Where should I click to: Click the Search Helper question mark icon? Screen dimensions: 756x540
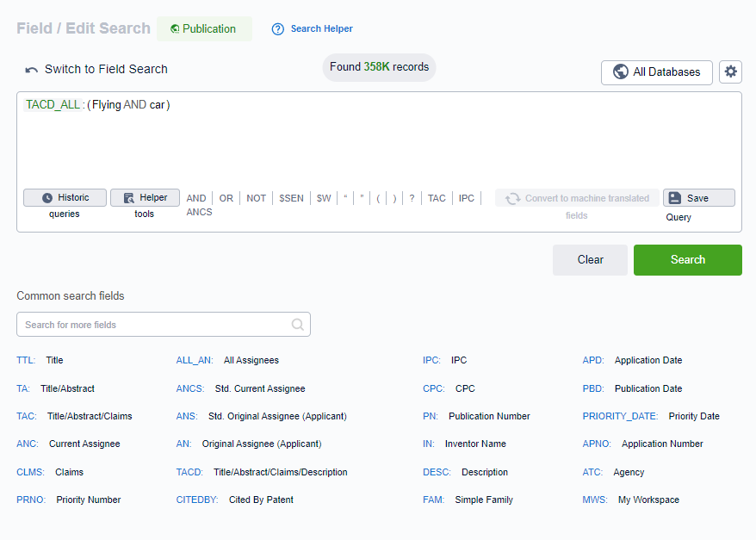tap(277, 29)
